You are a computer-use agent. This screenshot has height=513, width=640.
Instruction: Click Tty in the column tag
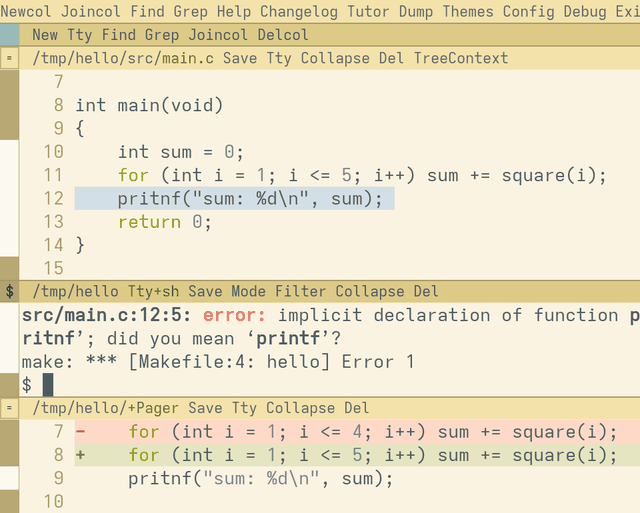(80, 35)
